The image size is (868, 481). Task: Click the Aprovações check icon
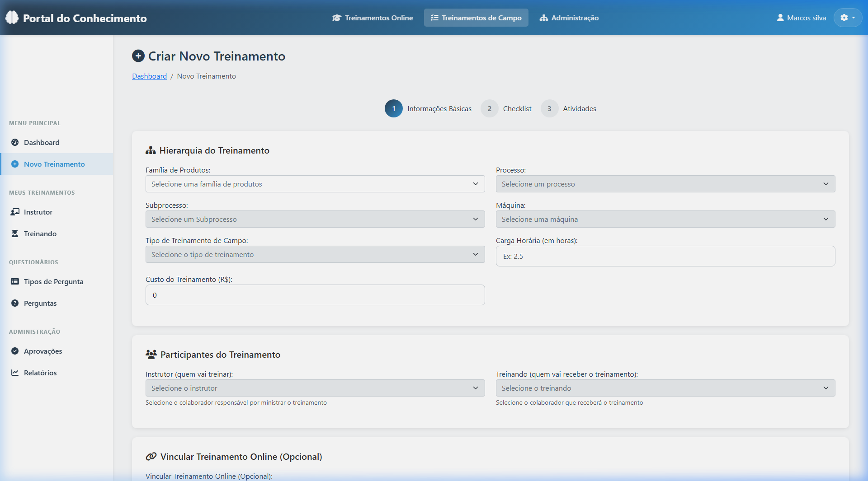coord(15,351)
